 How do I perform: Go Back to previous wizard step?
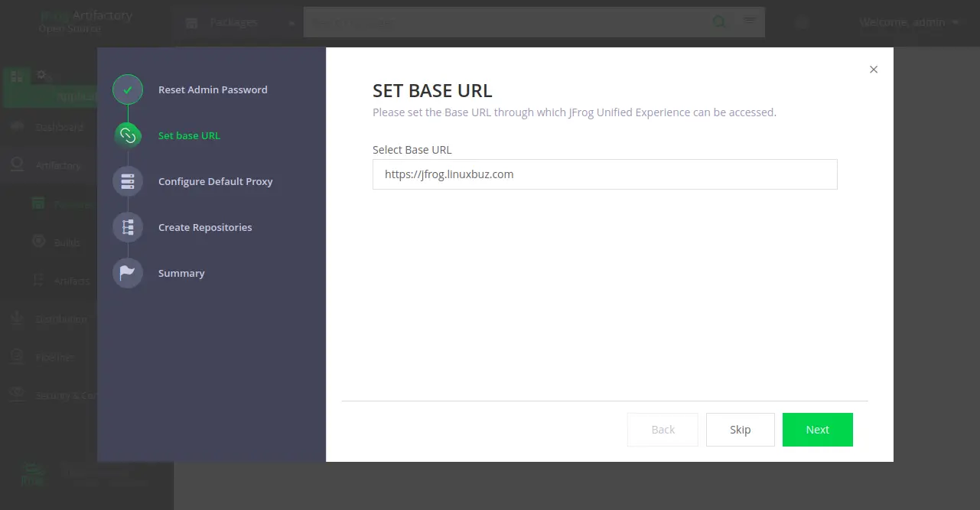[x=663, y=430]
